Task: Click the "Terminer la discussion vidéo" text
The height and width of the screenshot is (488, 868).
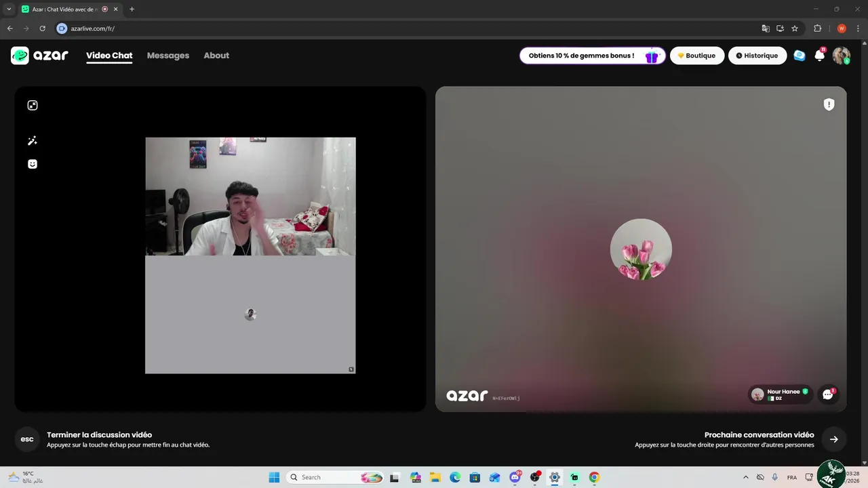Action: point(99,435)
